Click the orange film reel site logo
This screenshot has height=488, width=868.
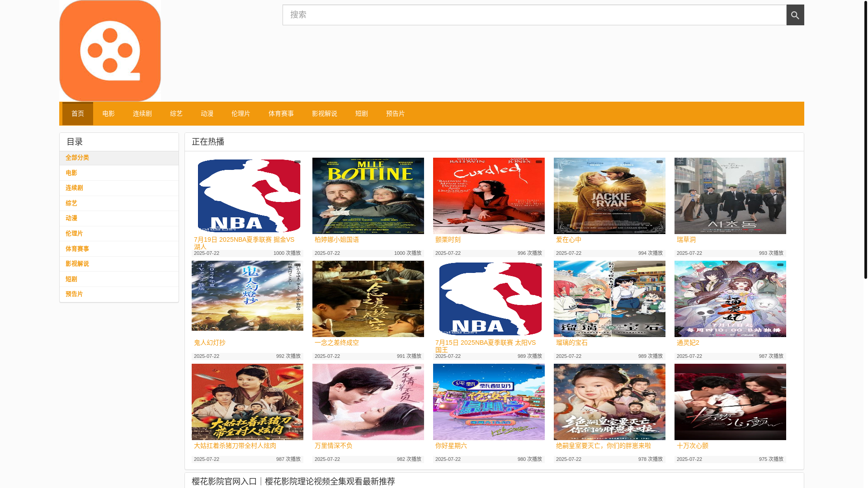(110, 51)
